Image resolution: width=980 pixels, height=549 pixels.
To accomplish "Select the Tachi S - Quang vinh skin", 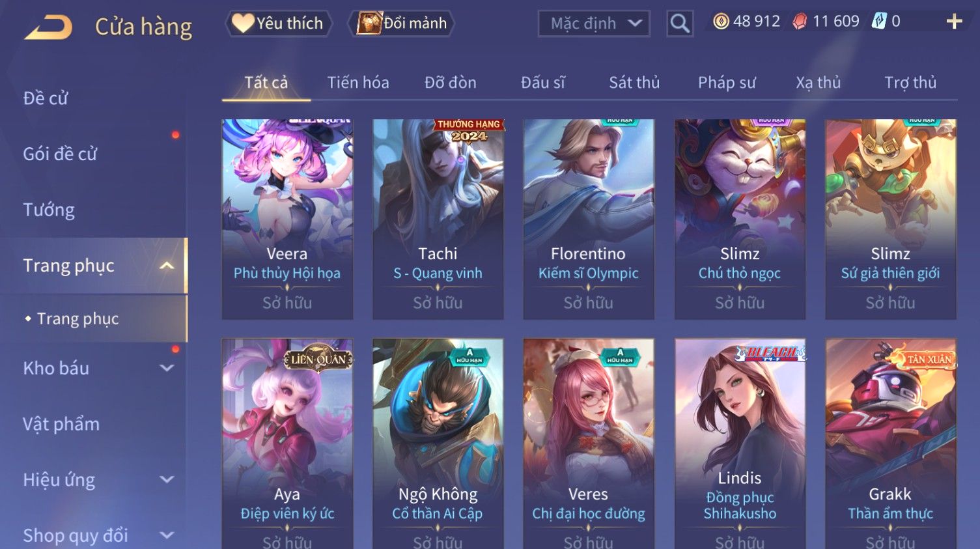I will click(438, 219).
